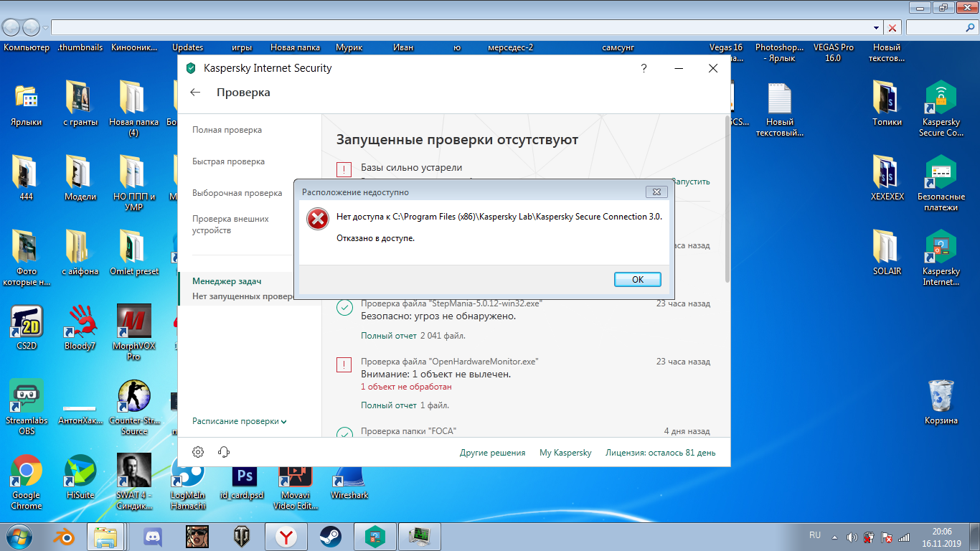The height and width of the screenshot is (551, 980).
Task: Select the MorphVOX Pro desktop icon
Action: coord(133,332)
